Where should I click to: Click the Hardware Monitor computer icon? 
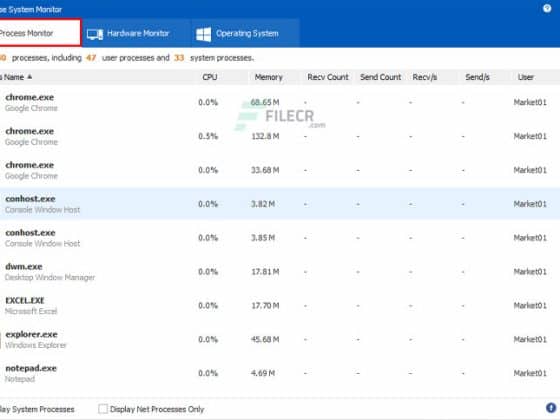click(95, 34)
